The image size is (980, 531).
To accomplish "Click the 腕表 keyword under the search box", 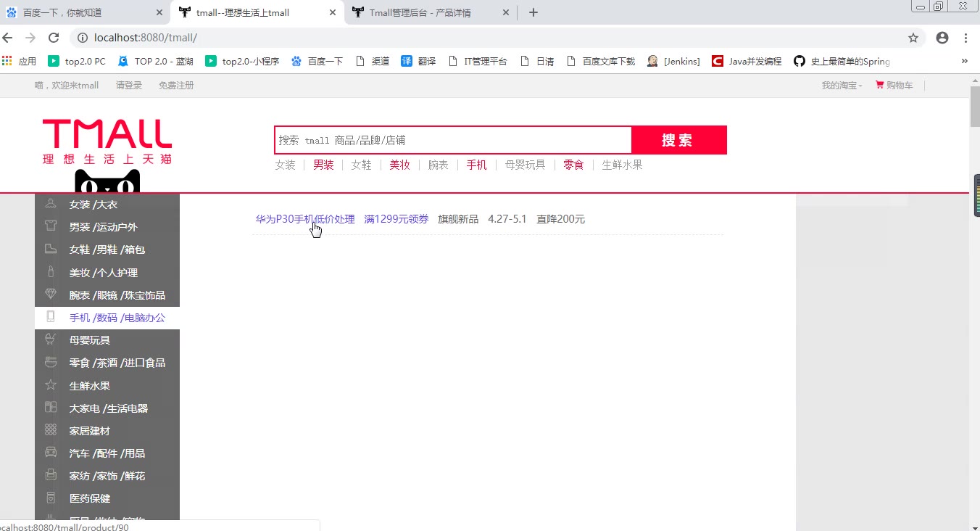I will (438, 165).
